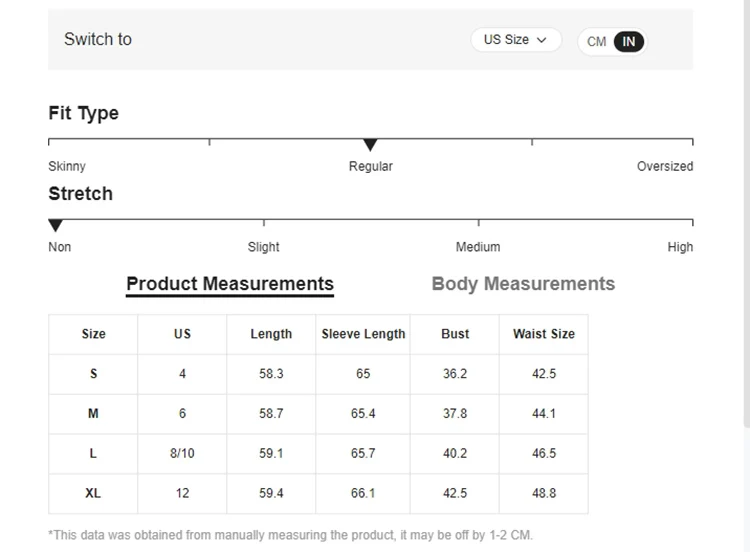Screen dimensions: 750x552
Task: Click the High stretch label
Action: (x=680, y=247)
